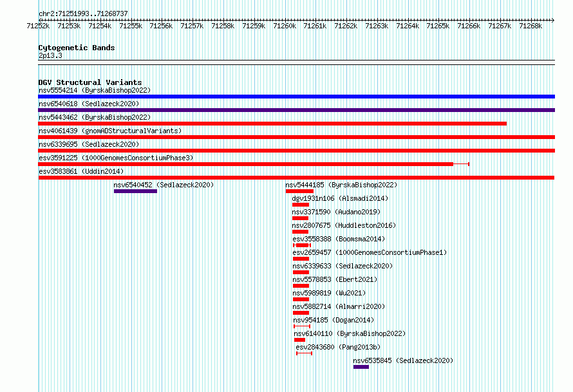
Task: Select the thin nsv954185 interval glyph
Action: tap(302, 326)
